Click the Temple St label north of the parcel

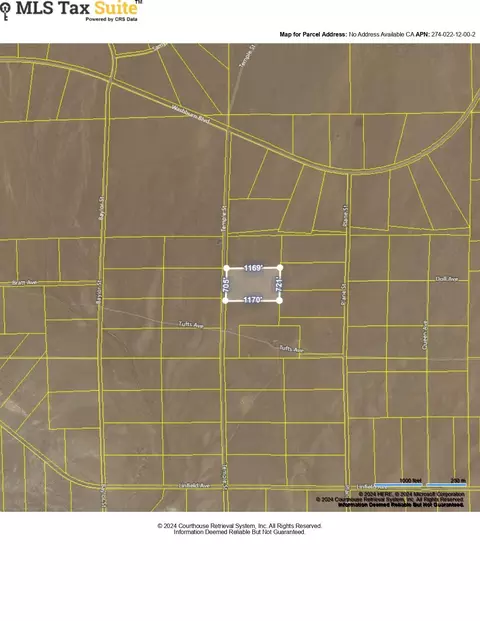click(x=224, y=218)
